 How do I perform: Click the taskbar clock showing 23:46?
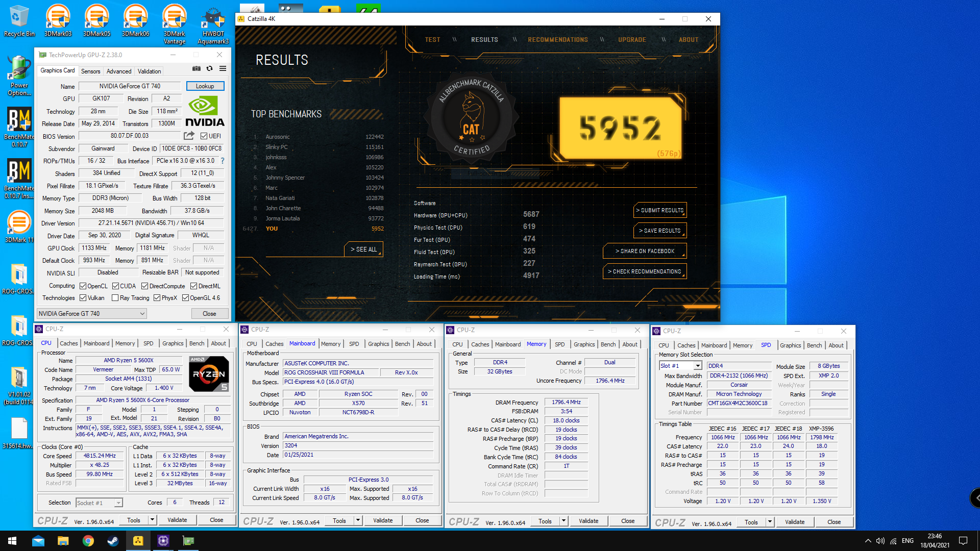pyautogui.click(x=935, y=541)
